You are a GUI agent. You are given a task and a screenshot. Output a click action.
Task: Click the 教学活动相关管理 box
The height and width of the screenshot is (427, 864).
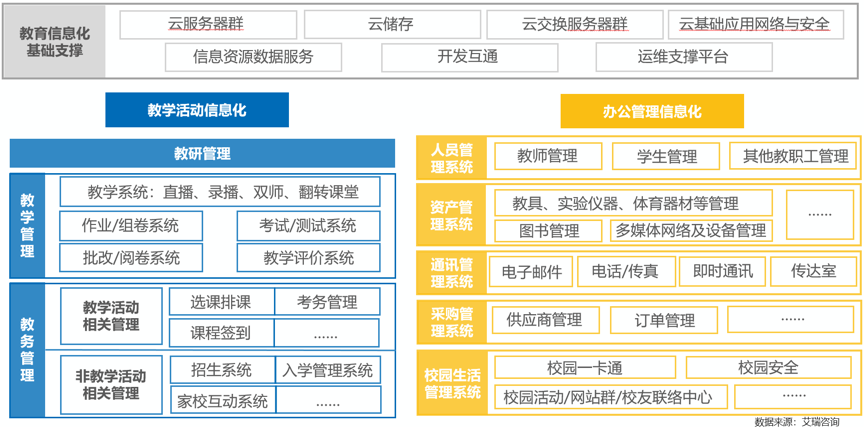point(111,316)
